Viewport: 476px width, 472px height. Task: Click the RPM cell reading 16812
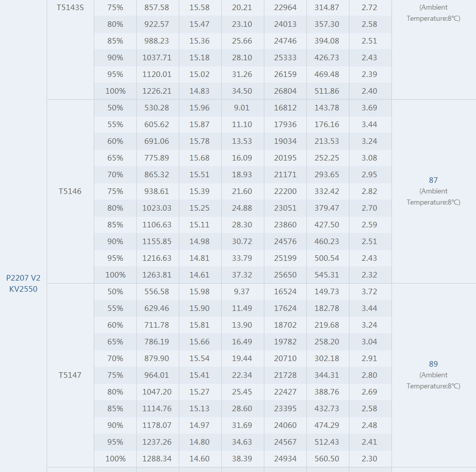tap(285, 108)
